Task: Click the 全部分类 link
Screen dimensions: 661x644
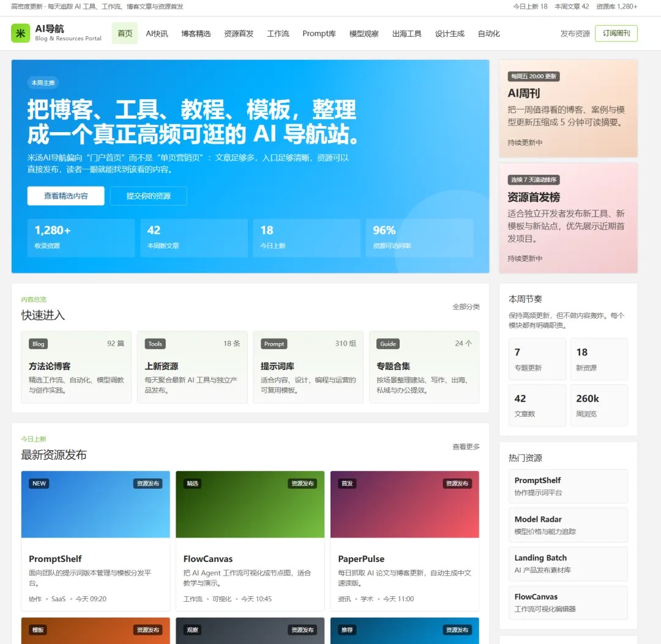Action: (x=466, y=306)
